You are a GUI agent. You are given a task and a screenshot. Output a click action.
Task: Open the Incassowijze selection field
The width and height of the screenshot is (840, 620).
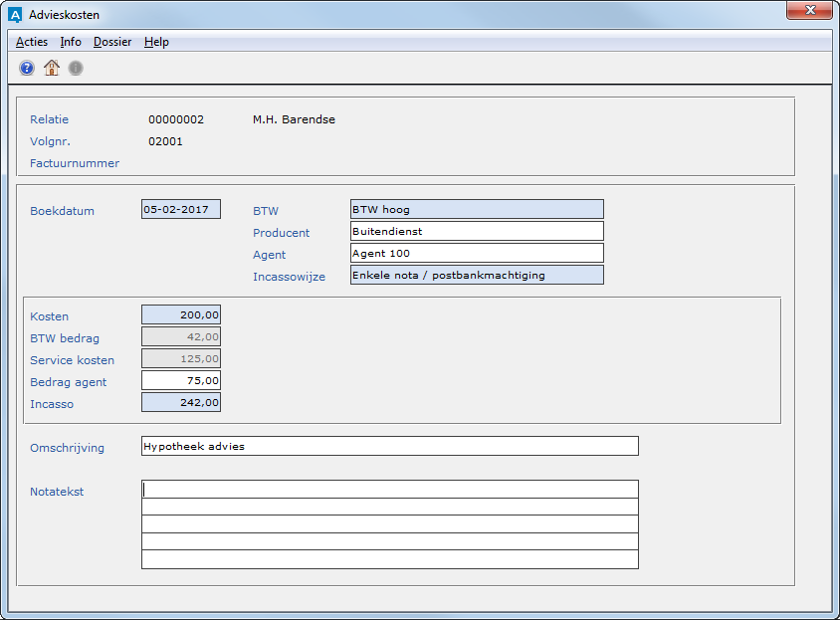pos(477,275)
